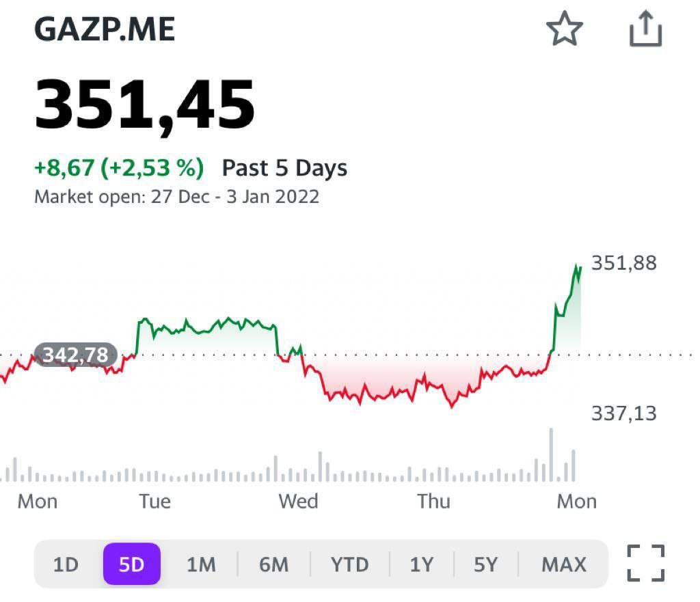
Task: Tap the +8,67 (+2,53 %) change value
Action: [x=119, y=168]
